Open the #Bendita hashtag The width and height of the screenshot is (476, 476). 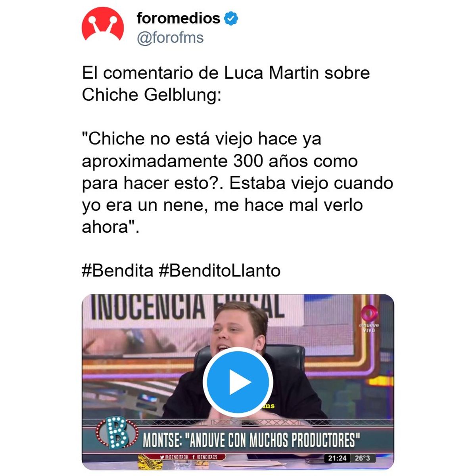117,271
